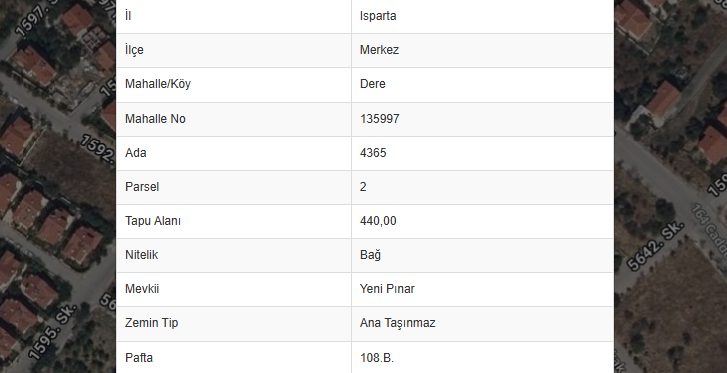Click the İl row label
The height and width of the screenshot is (373, 727).
(x=128, y=16)
